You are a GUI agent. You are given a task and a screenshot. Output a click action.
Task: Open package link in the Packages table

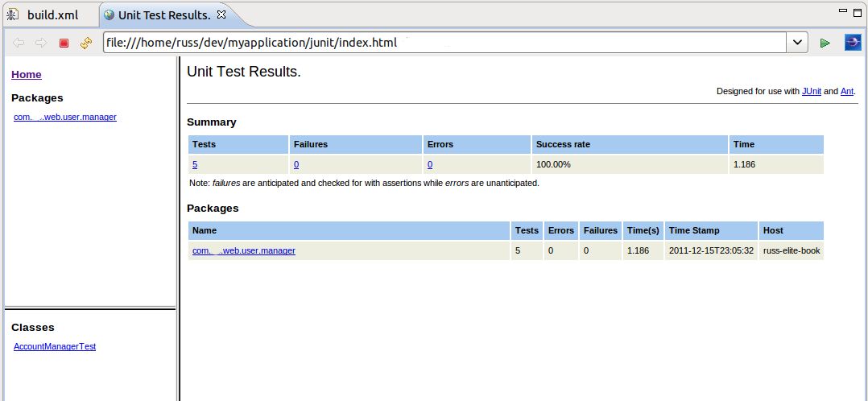243,251
